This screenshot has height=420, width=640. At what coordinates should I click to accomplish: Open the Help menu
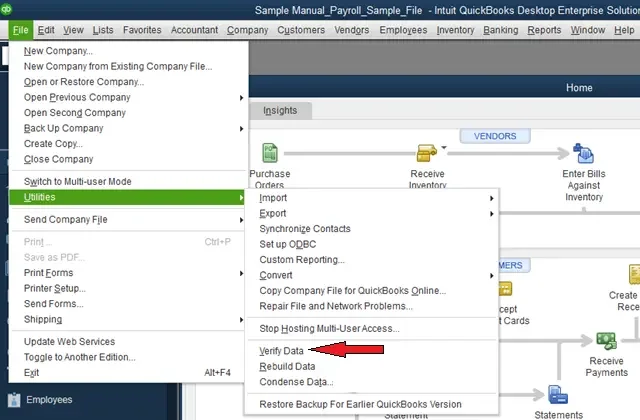pyautogui.click(x=624, y=30)
